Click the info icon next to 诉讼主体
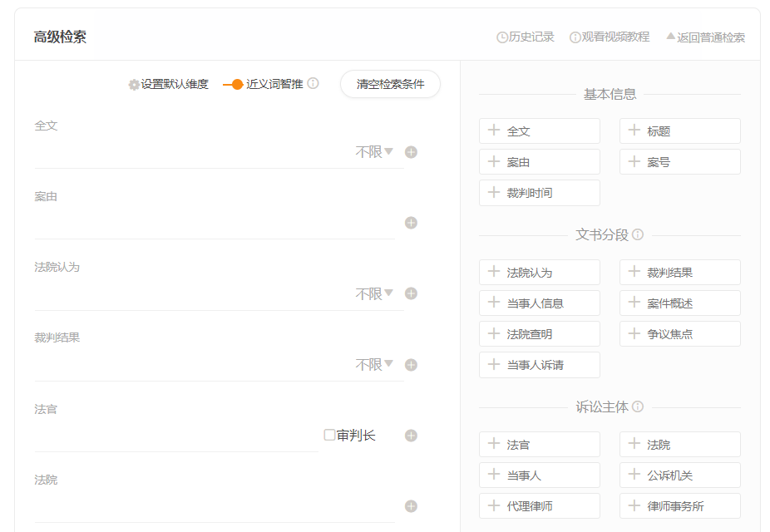Viewport: 770px width, 532px height. 638,406
